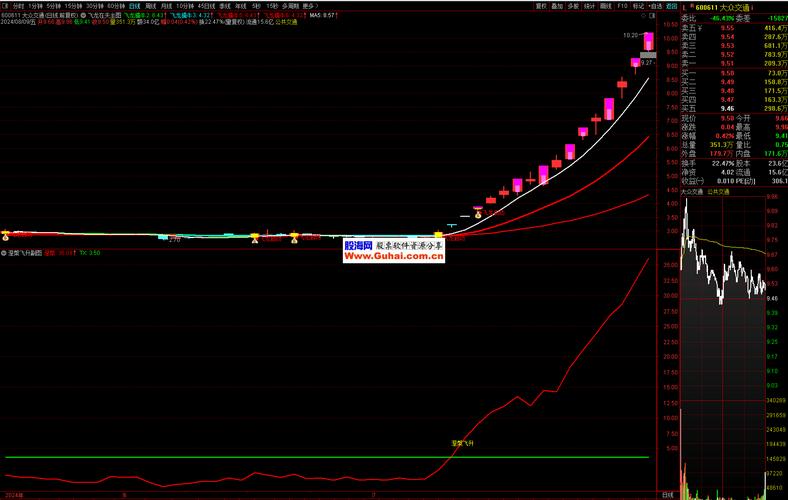Click the 委比 value -46.43%
The image size is (788, 500).
pos(722,19)
